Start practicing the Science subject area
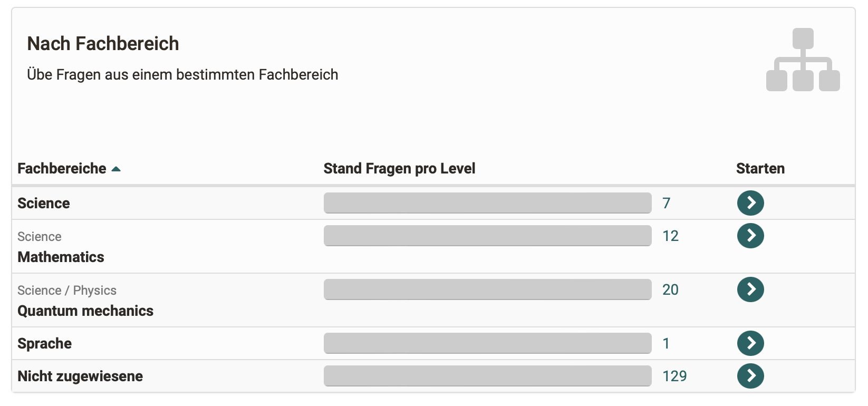This screenshot has height=406, width=868. click(750, 203)
